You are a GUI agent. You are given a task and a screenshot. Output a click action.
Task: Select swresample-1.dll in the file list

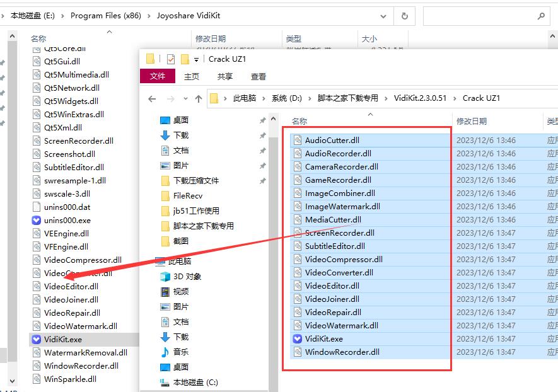75,181
